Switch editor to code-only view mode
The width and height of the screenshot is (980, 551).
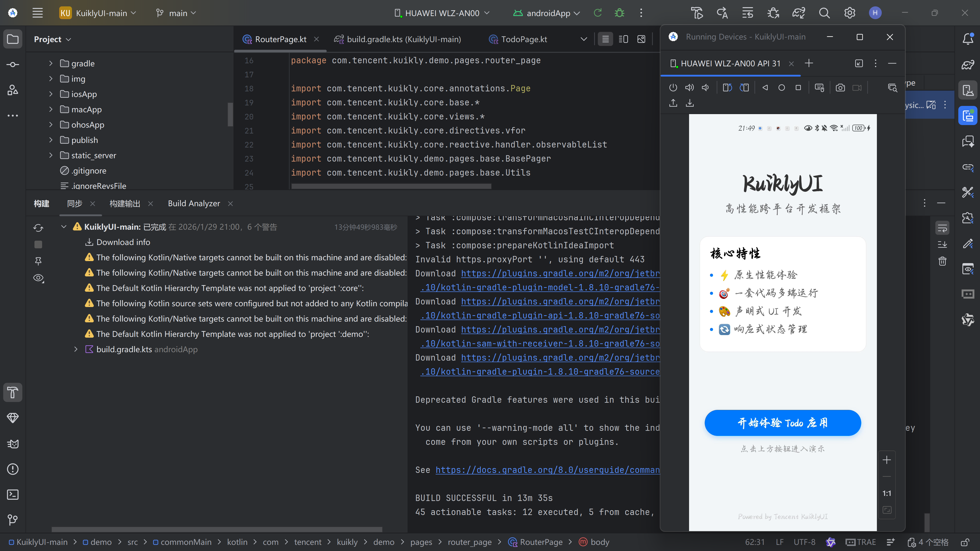pyautogui.click(x=605, y=39)
